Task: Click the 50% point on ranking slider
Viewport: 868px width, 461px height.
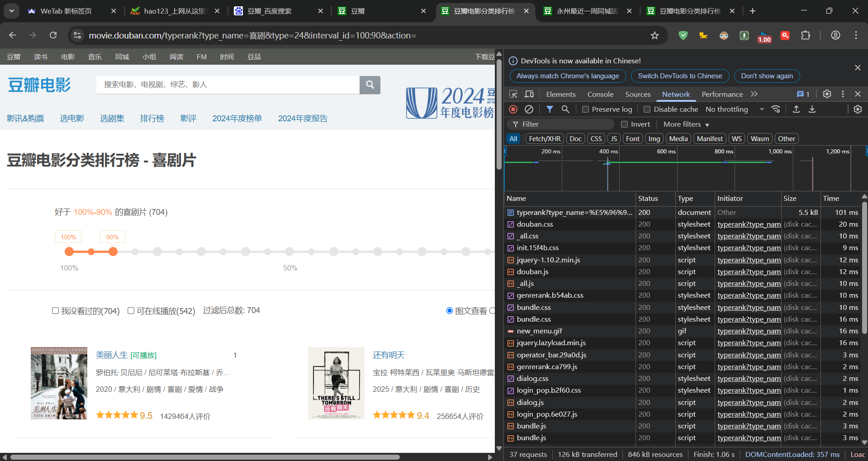Action: pyautogui.click(x=289, y=252)
